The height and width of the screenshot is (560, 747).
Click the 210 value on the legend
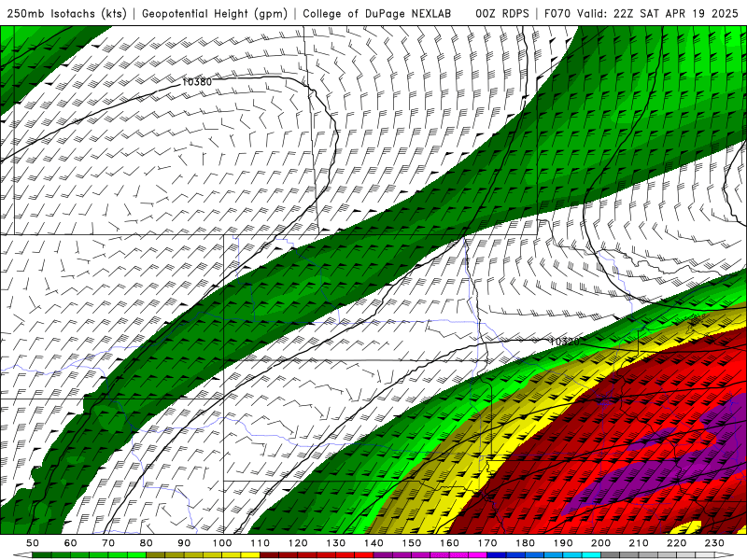click(x=639, y=543)
